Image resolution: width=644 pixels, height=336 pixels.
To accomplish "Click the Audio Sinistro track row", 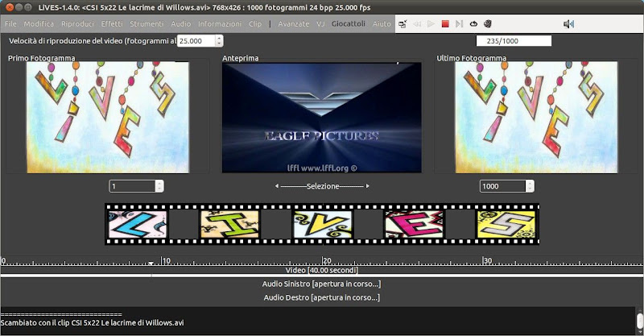I will [x=322, y=284].
